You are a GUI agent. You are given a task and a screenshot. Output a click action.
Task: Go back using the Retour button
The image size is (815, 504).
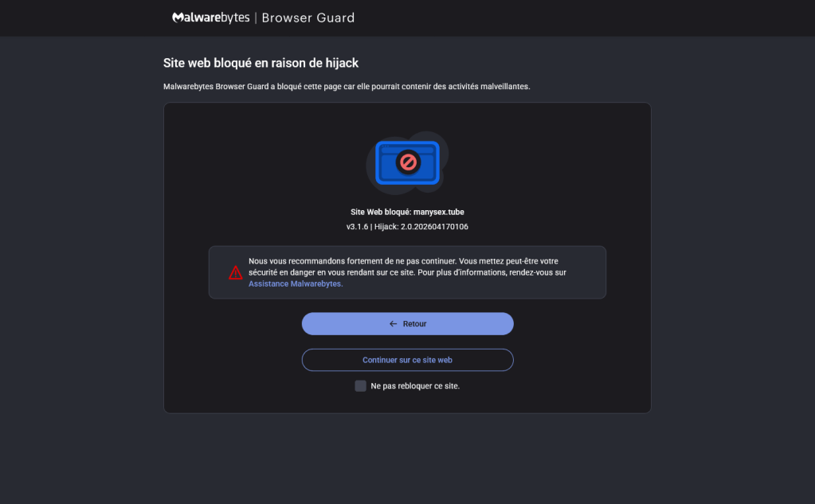click(408, 324)
